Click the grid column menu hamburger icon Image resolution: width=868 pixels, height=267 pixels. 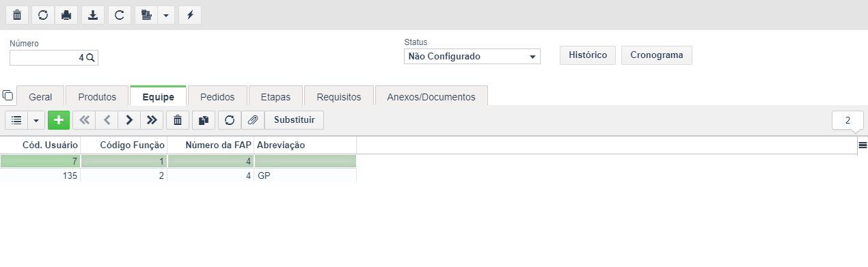(x=863, y=145)
